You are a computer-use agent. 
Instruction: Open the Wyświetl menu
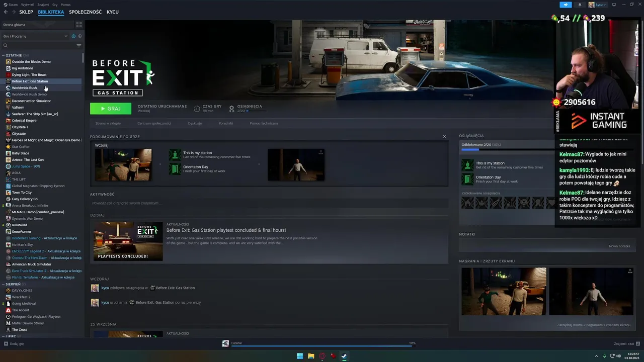click(28, 5)
